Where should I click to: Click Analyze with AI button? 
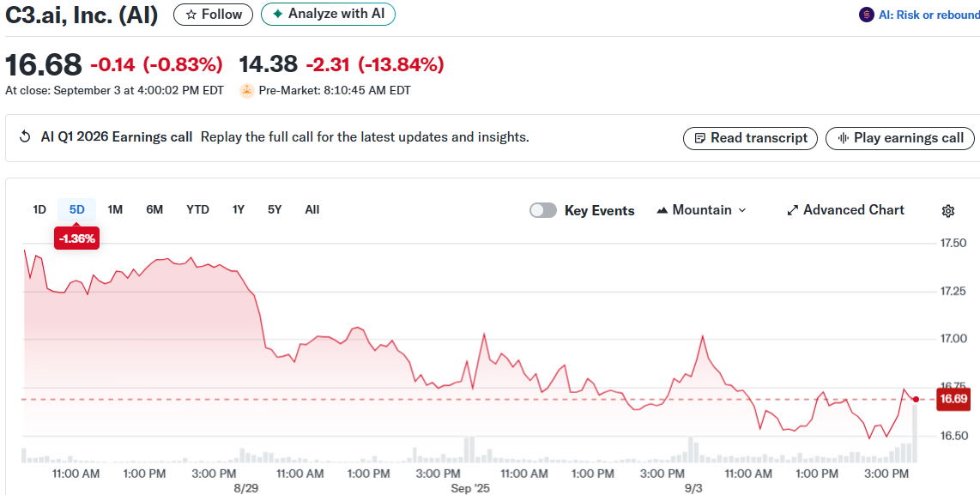(328, 14)
